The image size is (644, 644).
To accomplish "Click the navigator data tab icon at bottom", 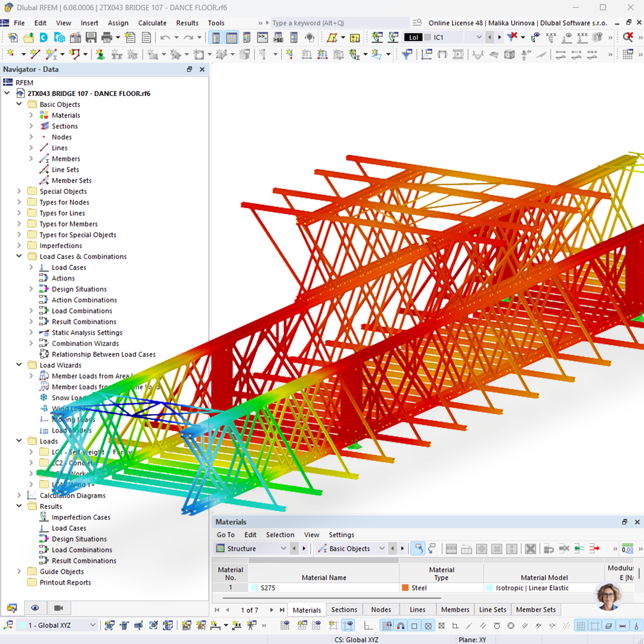I will tap(12, 608).
